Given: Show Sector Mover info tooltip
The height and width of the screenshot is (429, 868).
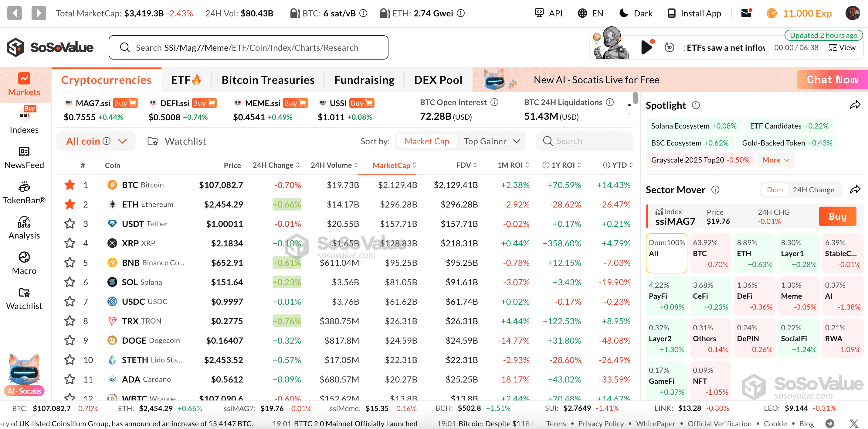Looking at the screenshot, I should (x=715, y=190).
